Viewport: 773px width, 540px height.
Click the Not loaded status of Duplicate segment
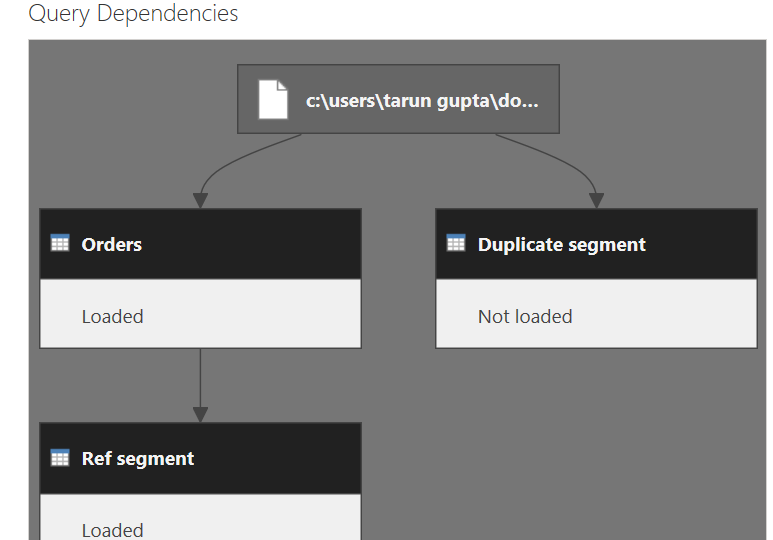pos(525,316)
